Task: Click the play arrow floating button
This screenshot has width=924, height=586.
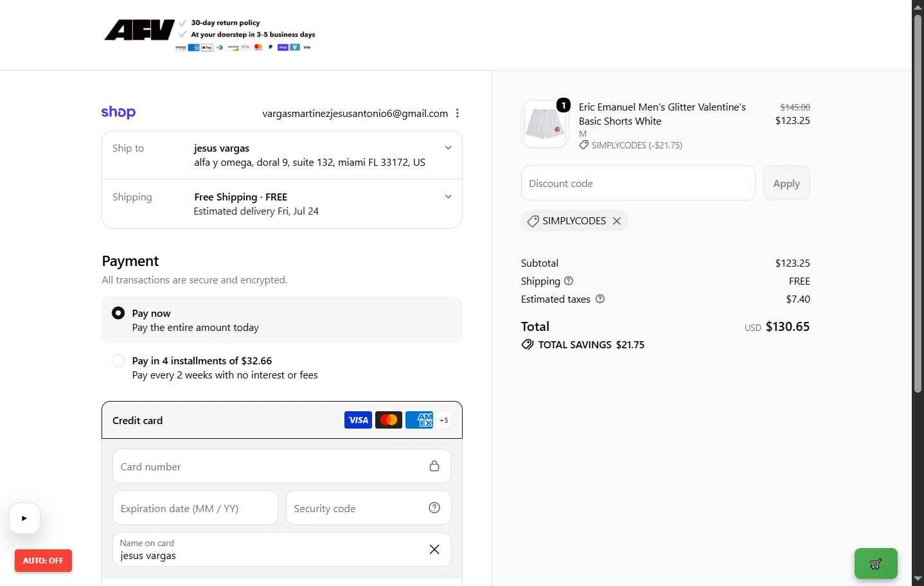Action: [24, 518]
